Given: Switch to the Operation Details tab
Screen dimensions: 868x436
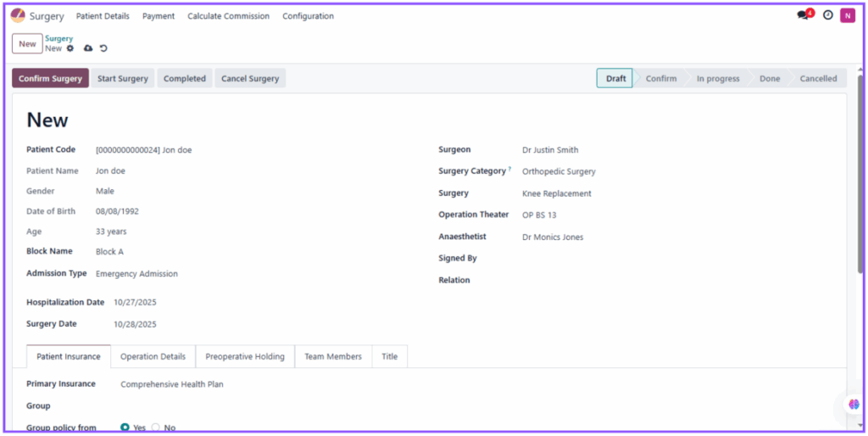Looking at the screenshot, I should pos(153,356).
